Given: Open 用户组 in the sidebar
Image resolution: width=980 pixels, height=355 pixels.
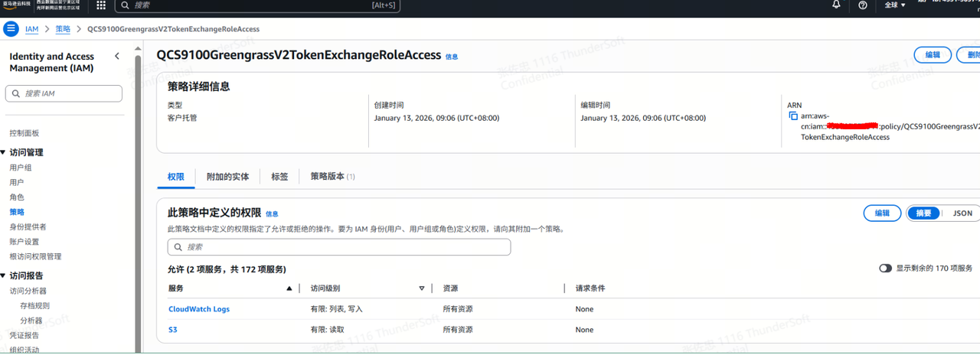Looking at the screenshot, I should tap(21, 168).
